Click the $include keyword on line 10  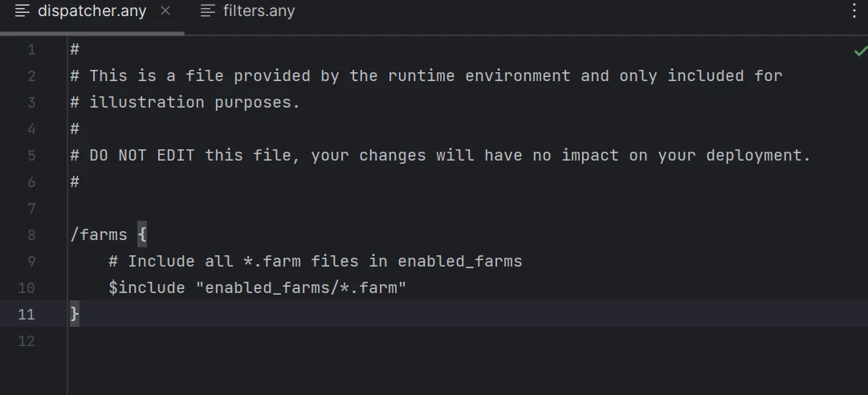click(x=147, y=287)
